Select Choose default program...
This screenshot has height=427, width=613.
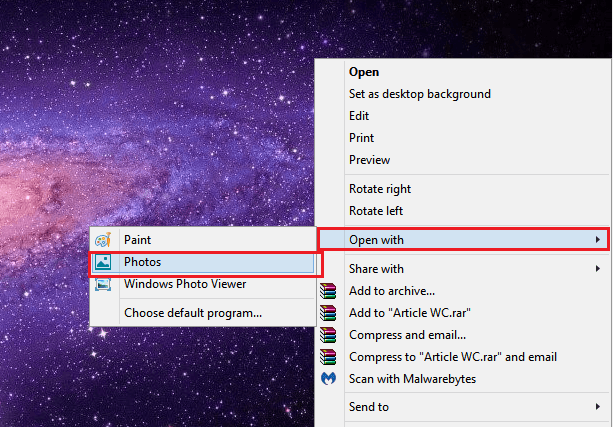click(203, 313)
